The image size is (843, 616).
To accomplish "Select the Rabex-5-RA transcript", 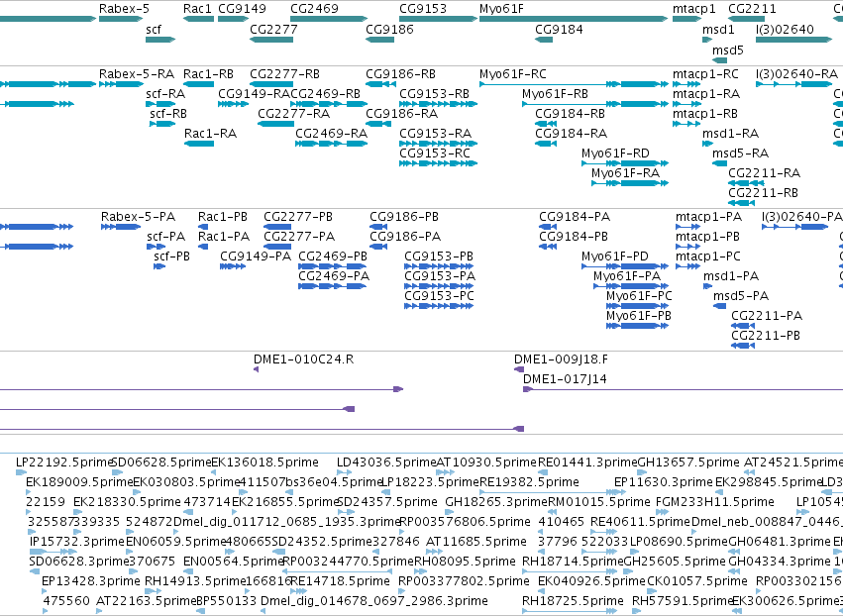I will point(121,84).
